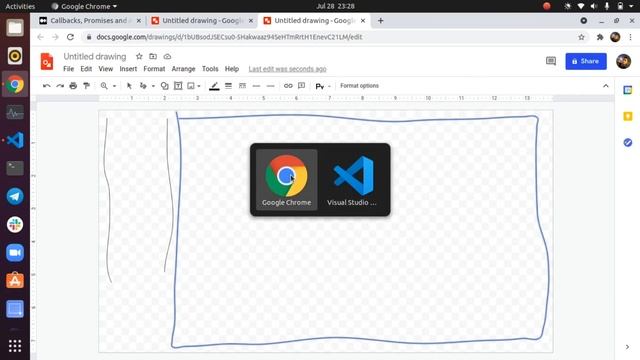640x360 pixels.
Task: Set the line end arrowhead
Action: pos(270,86)
